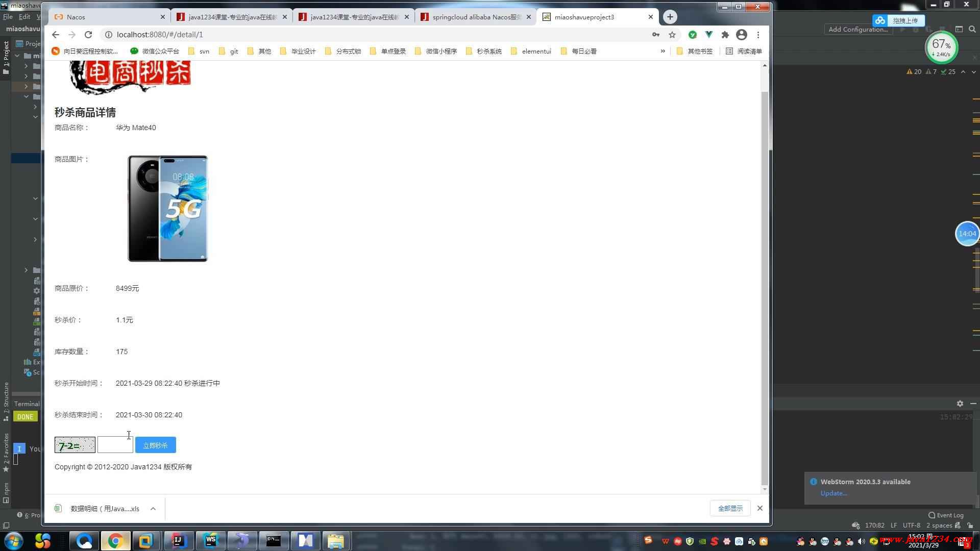Click the Huawei Mate40 product image
980x551 pixels.
[168, 209]
